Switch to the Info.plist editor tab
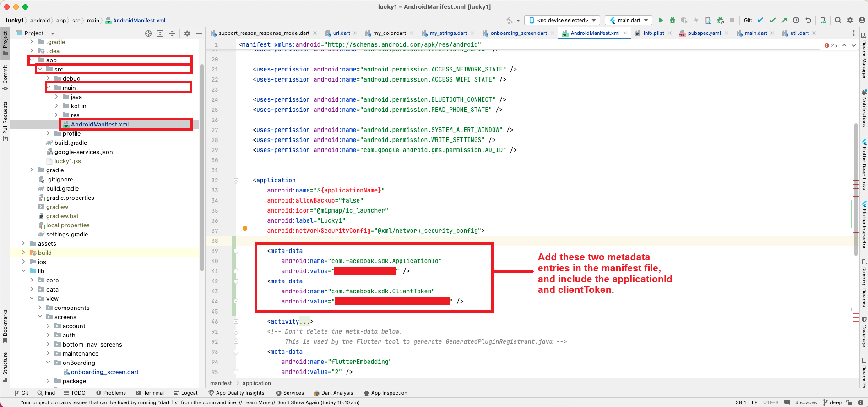This screenshot has height=407, width=868. (x=653, y=33)
